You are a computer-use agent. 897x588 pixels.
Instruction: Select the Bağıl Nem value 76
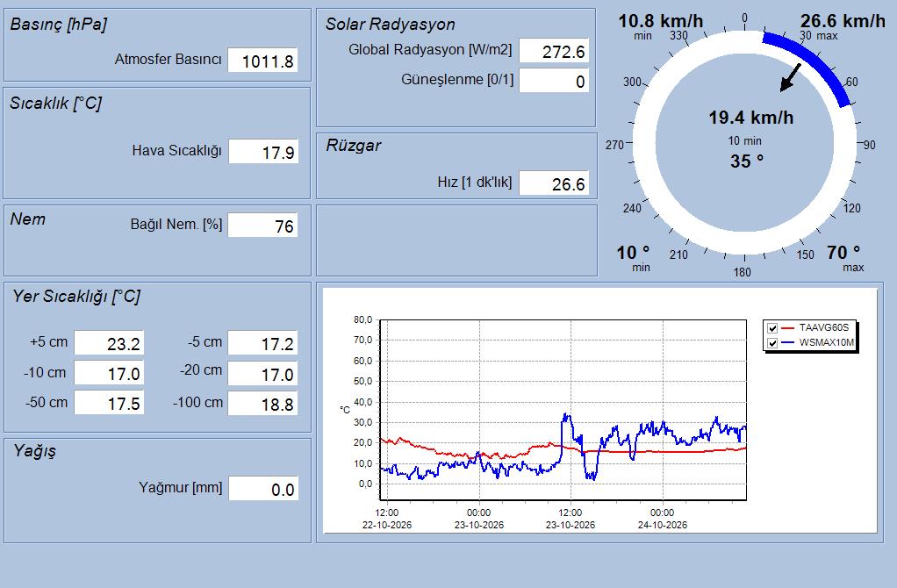pos(262,226)
